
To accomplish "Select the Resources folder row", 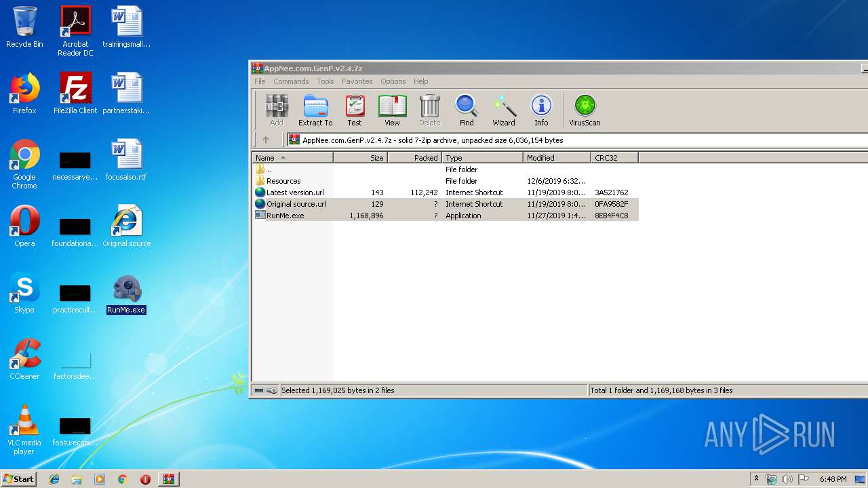I will click(x=446, y=181).
